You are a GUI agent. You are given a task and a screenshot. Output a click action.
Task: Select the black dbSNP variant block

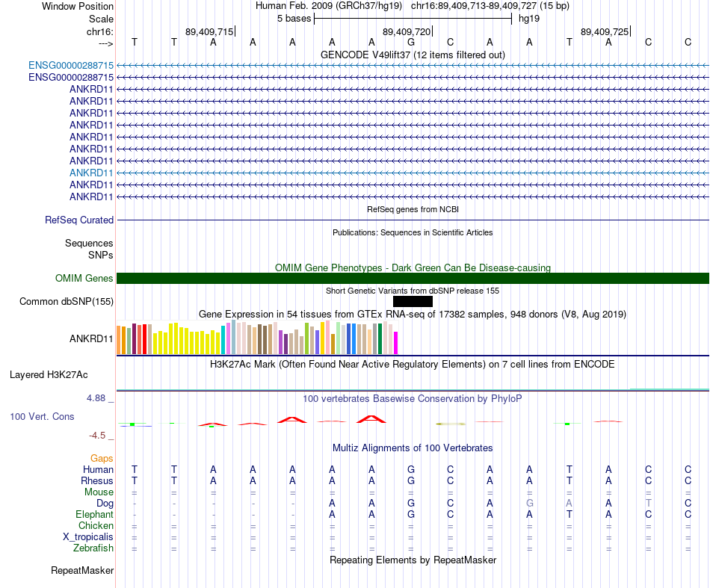(413, 301)
